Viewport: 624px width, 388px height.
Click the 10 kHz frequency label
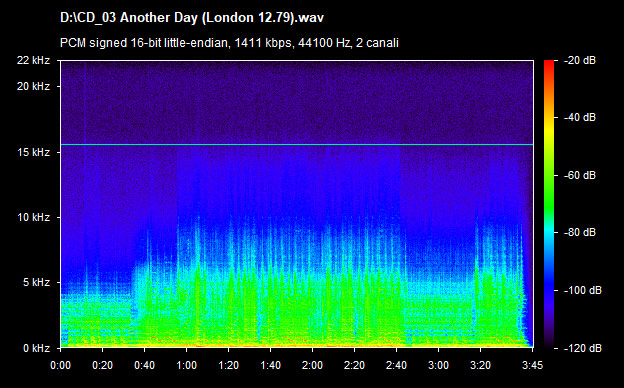click(33, 217)
